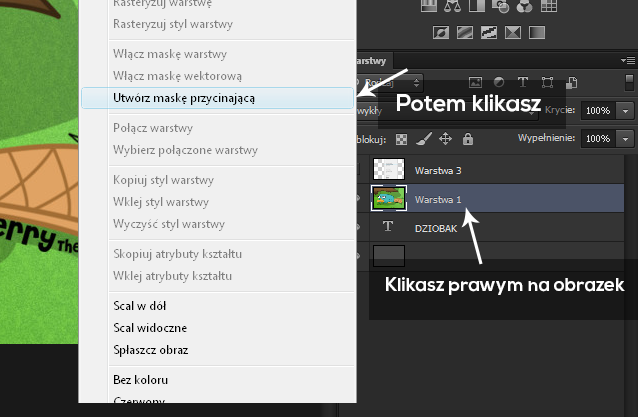Add an Invert adjustment layer
Screen dimensions: 638x417
click(441, 33)
